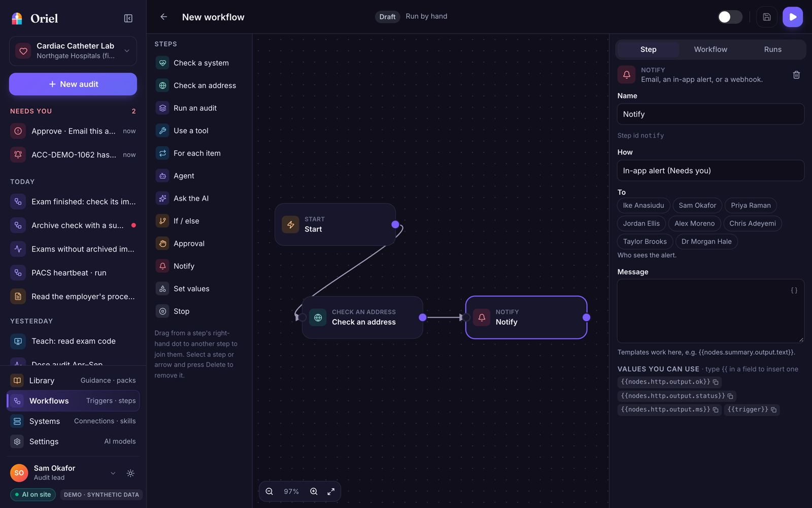
Task: Add the Check a system step
Action: point(198,63)
